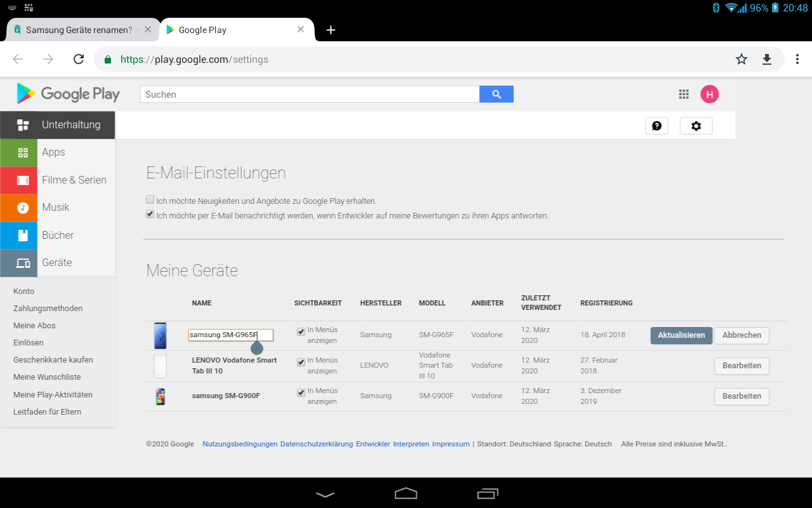This screenshot has height=508, width=812.
Task: Click the Bücher sidebar label
Action: coord(58,235)
